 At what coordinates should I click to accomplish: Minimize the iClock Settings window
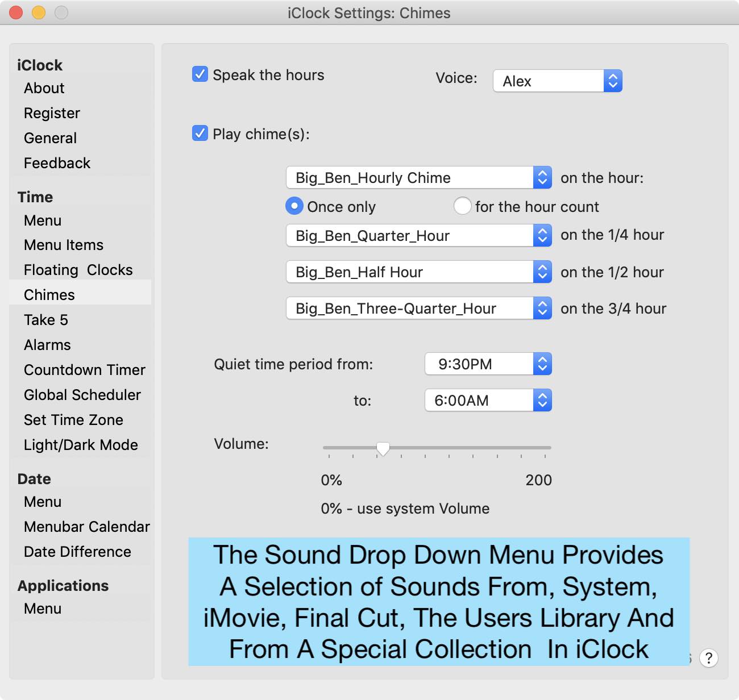38,13
